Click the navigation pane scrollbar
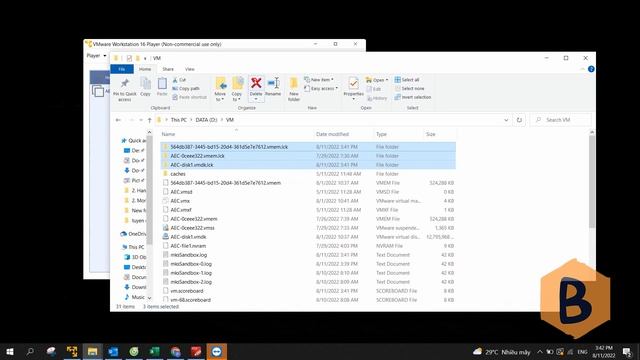This screenshot has width=640, height=360. pos(149,190)
